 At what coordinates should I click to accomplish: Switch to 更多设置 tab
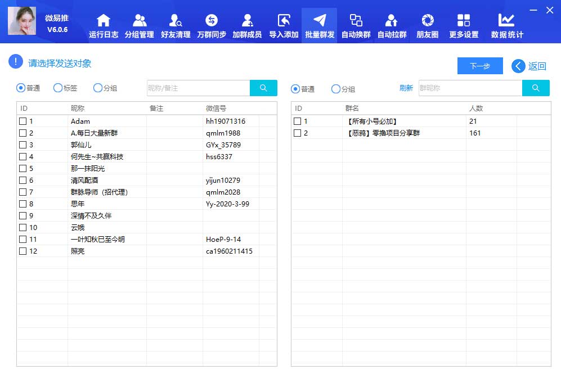click(x=464, y=26)
